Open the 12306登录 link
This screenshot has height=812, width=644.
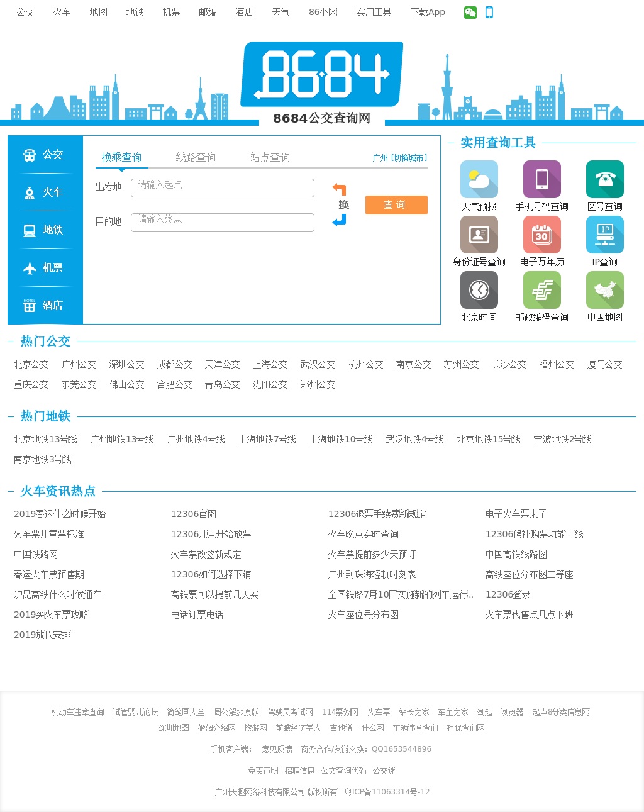click(508, 594)
